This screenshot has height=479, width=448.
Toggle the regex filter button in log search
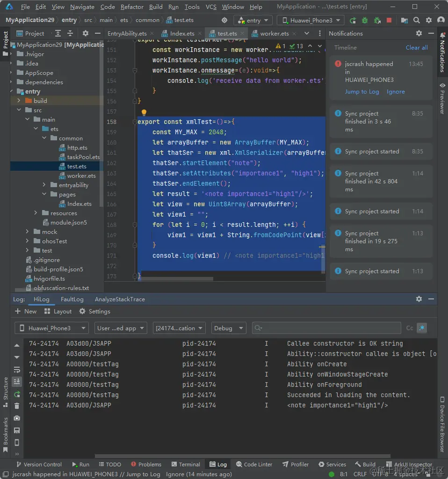click(422, 328)
